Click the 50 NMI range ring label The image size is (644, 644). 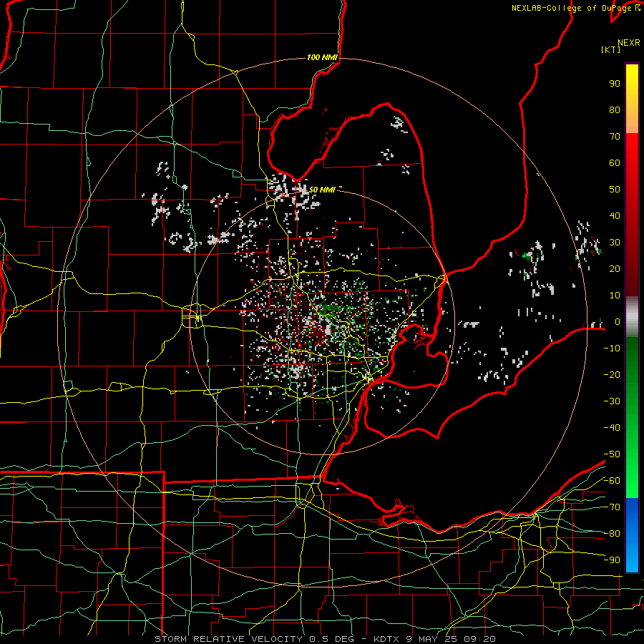click(322, 190)
